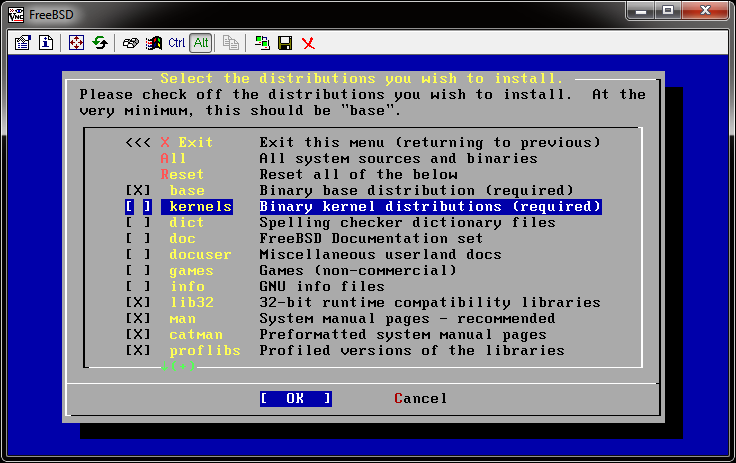The height and width of the screenshot is (463, 736).
Task: Uncheck the man pages checkbox
Action: 138,318
